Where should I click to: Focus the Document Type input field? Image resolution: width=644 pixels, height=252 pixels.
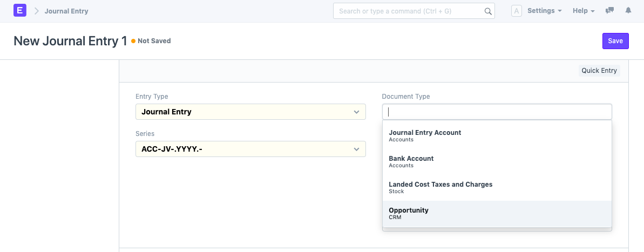[497, 112]
